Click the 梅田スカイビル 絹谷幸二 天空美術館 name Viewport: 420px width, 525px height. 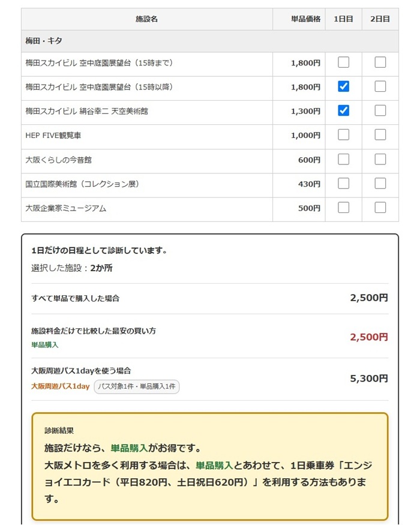87,111
